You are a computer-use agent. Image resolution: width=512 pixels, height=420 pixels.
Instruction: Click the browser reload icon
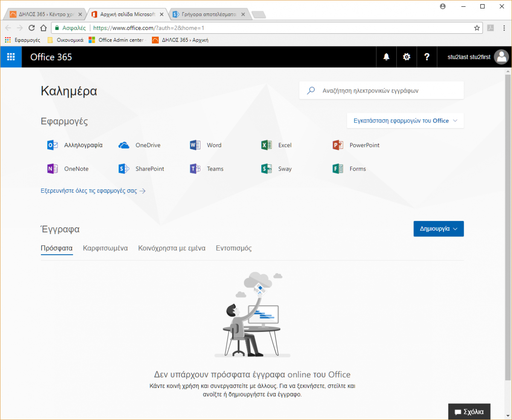point(32,28)
